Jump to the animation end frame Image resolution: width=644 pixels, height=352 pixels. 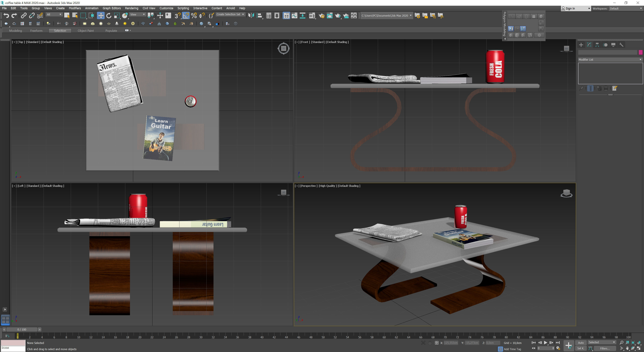[558, 342]
